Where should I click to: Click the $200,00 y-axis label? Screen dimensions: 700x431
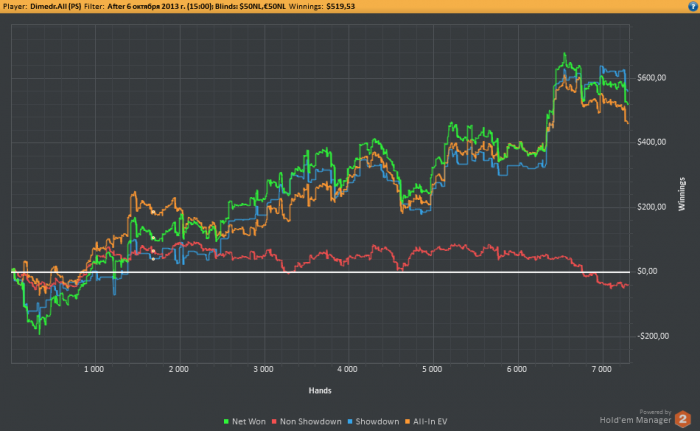pyautogui.click(x=651, y=207)
